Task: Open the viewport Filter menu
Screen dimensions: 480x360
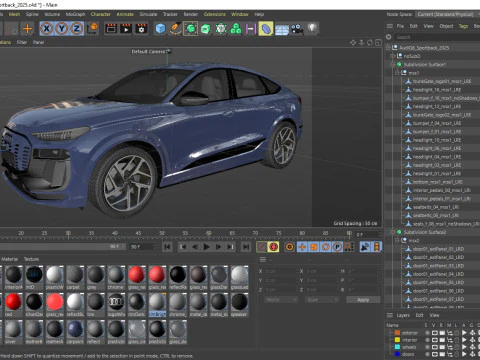Action: (x=22, y=42)
